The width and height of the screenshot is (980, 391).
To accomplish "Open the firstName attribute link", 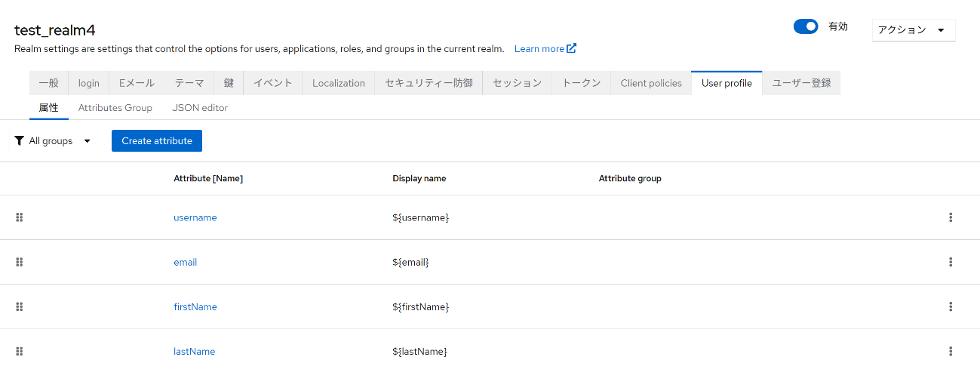I will [x=195, y=306].
